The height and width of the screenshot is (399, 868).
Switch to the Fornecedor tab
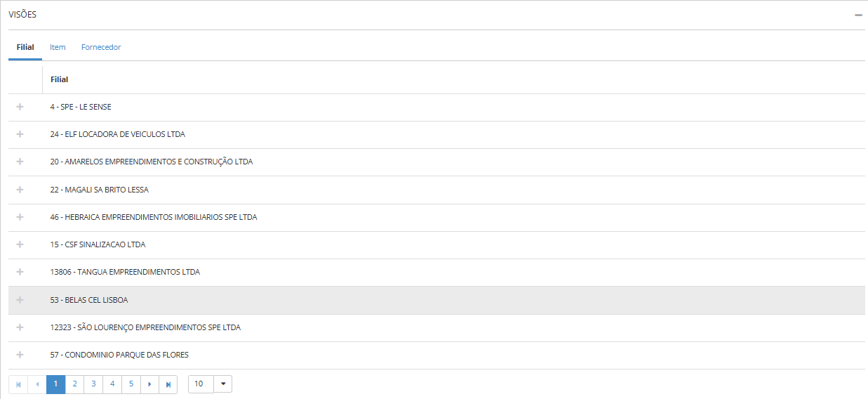tap(101, 47)
